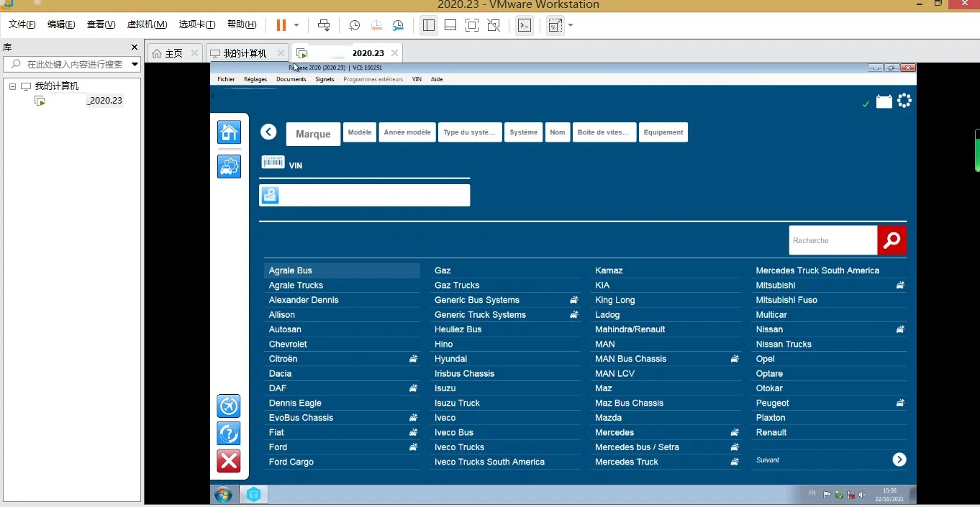980x507 pixels.
Task: Switch to the Modèle tab
Action: point(359,132)
